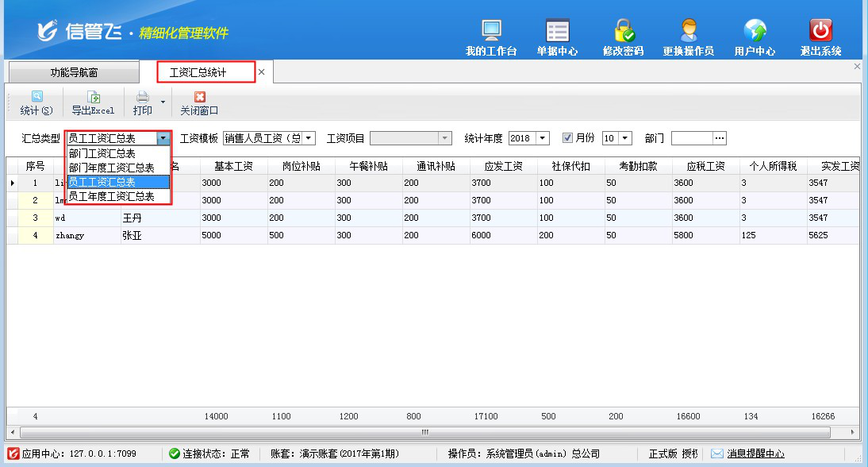Click 导出Excel toolbar icon
Viewport: 868px width, 467px height.
click(93, 103)
